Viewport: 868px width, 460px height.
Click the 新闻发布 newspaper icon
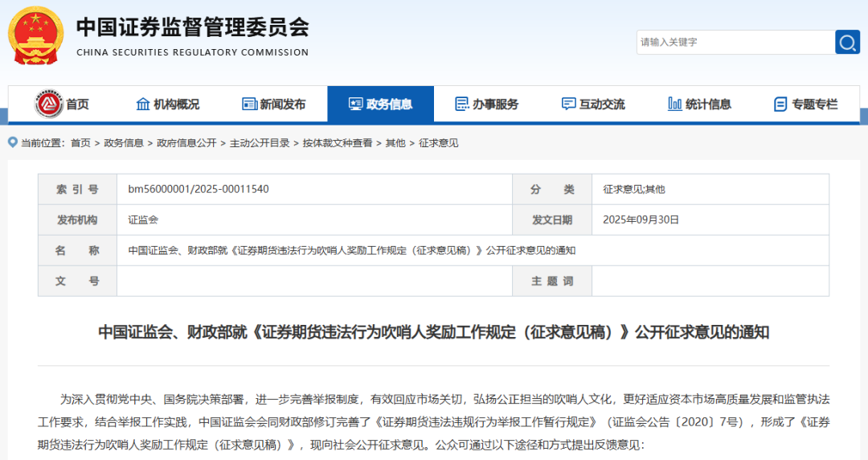[249, 104]
